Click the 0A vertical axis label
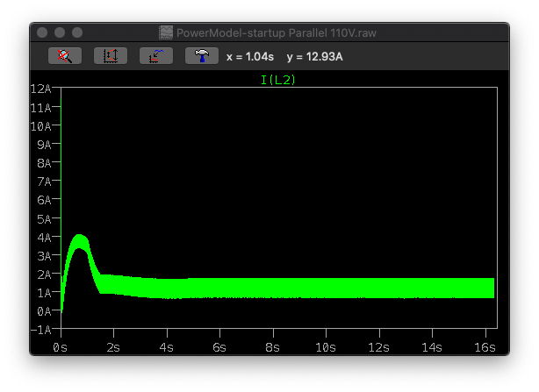 [44, 311]
